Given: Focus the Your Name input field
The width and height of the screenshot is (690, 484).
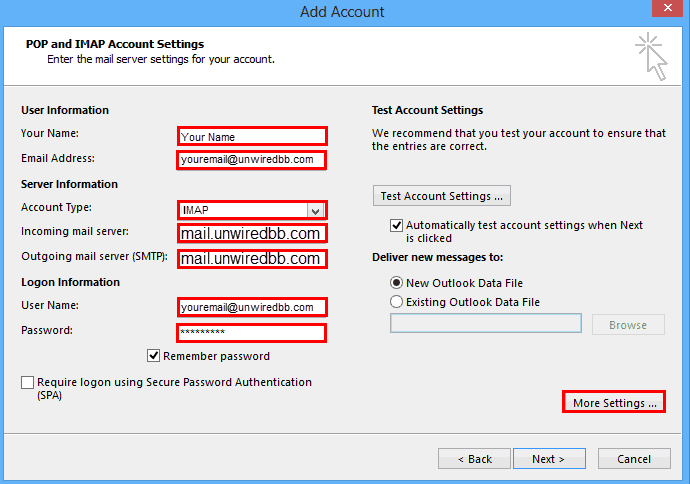Looking at the screenshot, I should (252, 136).
